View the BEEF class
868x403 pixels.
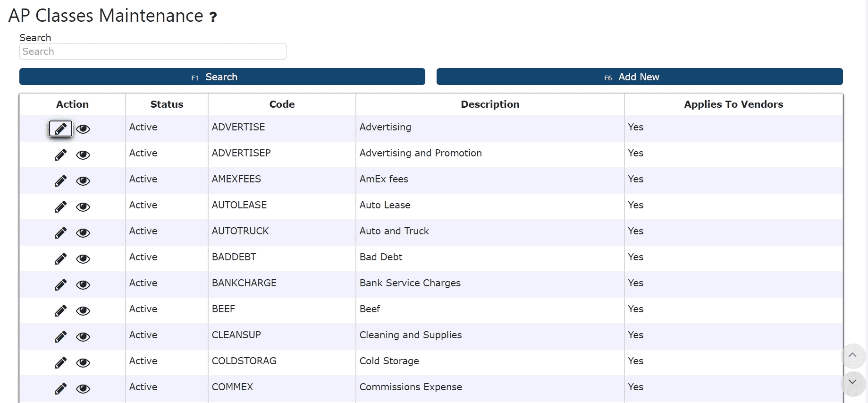[83, 311]
